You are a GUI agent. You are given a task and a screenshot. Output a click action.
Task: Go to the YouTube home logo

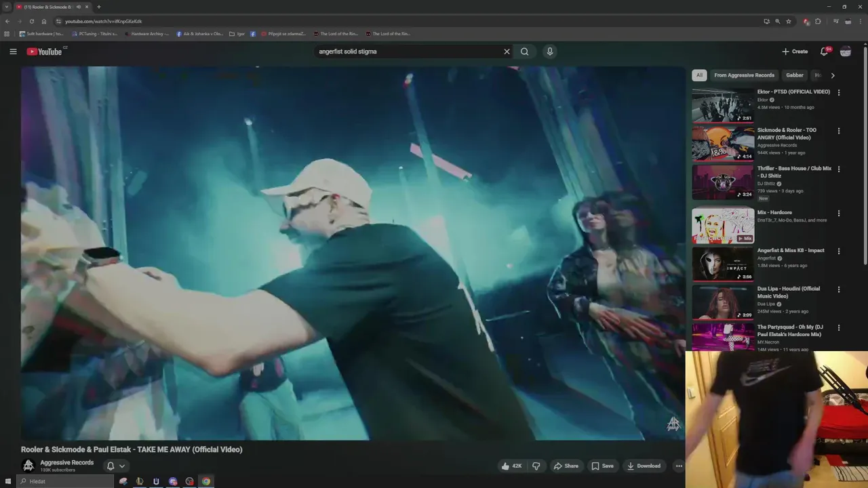pyautogui.click(x=45, y=52)
